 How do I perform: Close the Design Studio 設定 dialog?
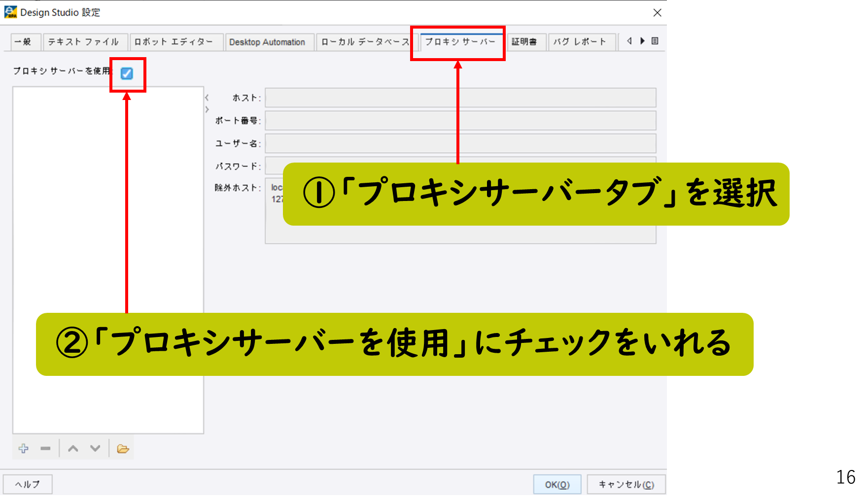click(x=657, y=13)
